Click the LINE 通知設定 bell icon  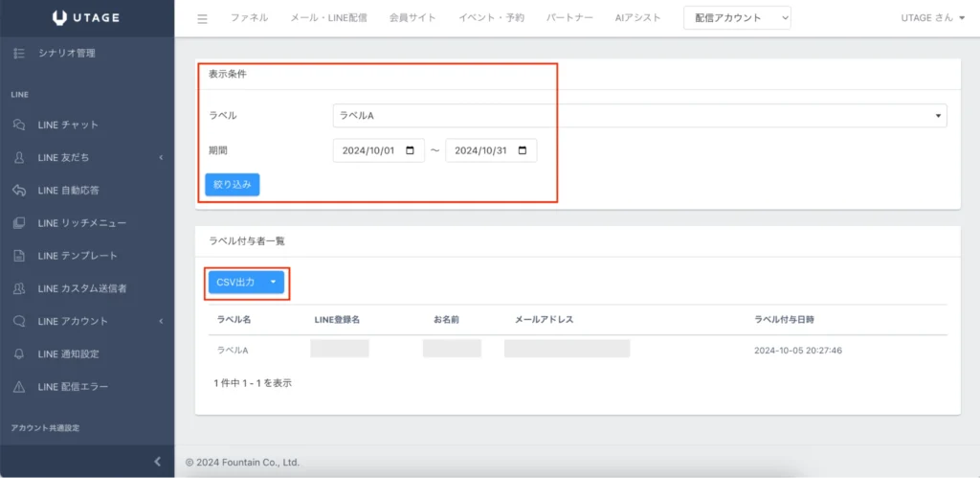click(19, 354)
